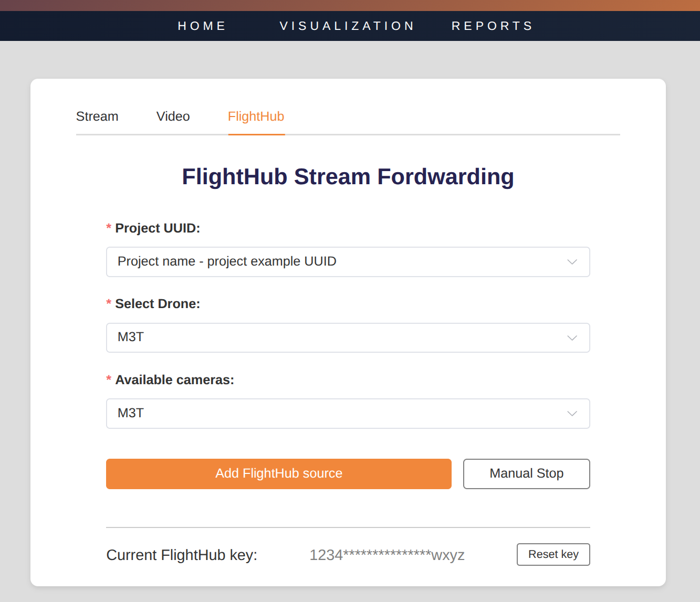Open the VISUALIZATION nav item
This screenshot has height=602, width=700.
347,26
